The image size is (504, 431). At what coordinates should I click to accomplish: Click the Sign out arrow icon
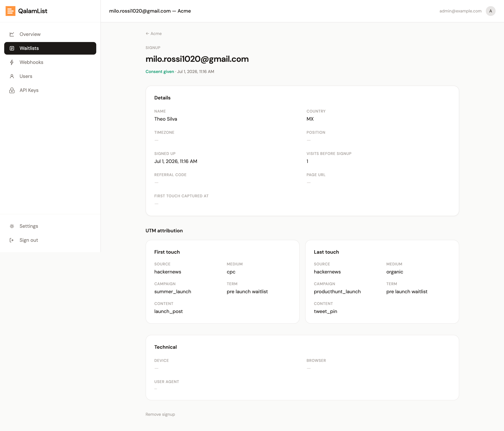point(12,240)
